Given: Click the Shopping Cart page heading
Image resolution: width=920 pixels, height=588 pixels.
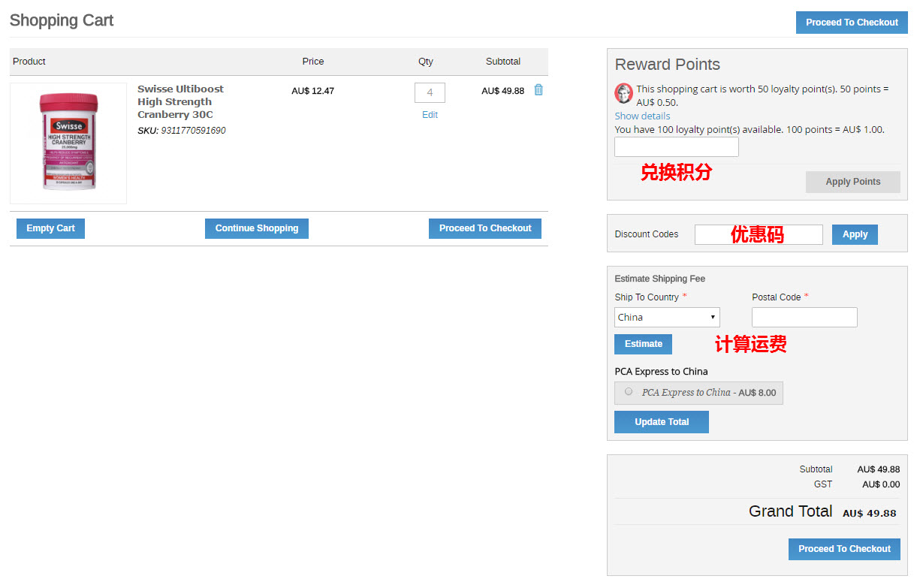Looking at the screenshot, I should click(x=62, y=20).
